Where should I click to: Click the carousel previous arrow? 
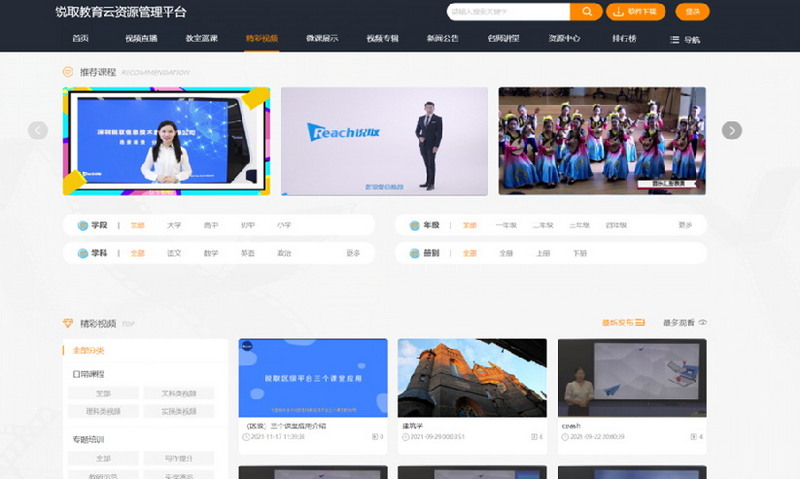[x=38, y=130]
